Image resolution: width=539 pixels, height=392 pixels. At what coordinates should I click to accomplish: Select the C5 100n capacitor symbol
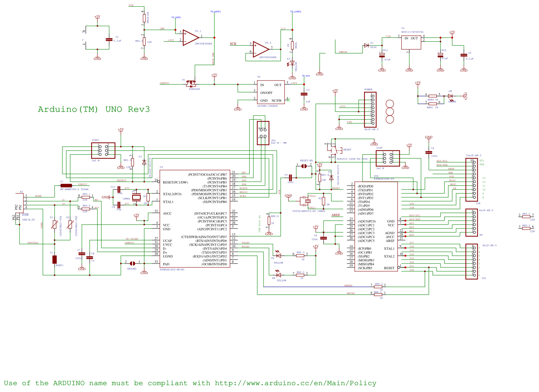coord(290,178)
